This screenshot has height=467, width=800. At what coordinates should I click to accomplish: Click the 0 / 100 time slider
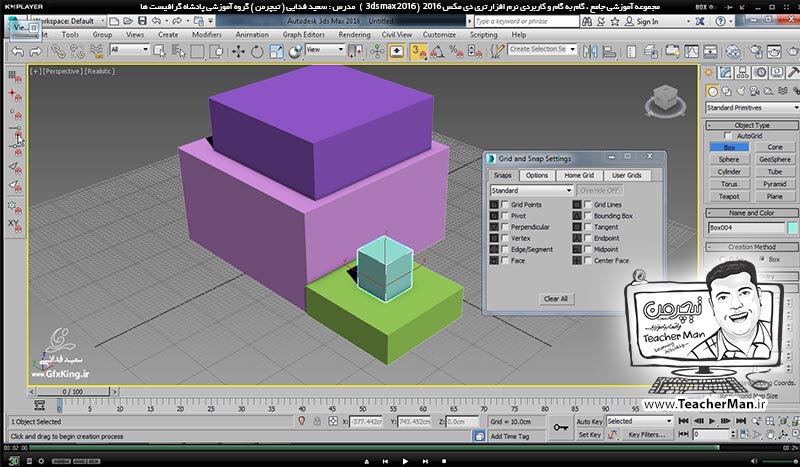pyautogui.click(x=73, y=391)
